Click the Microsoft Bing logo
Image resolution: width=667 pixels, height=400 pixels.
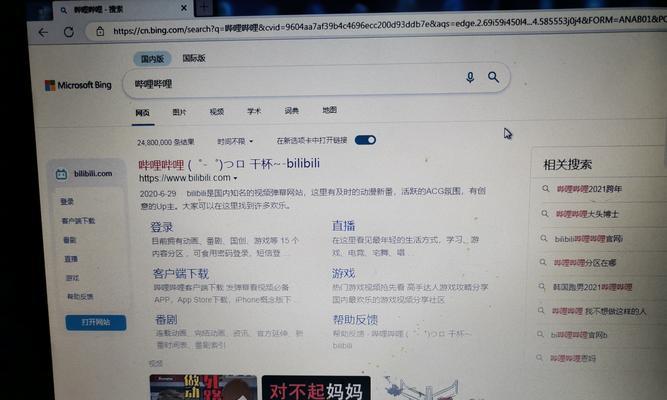(x=78, y=85)
